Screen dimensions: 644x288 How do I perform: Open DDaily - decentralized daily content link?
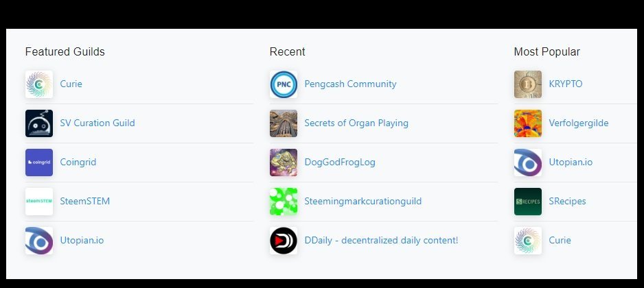pos(381,240)
